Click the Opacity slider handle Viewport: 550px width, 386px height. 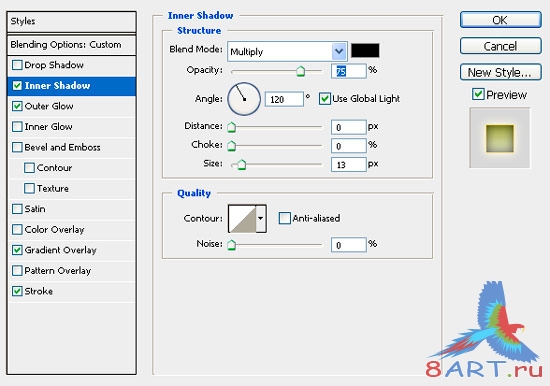[301, 71]
